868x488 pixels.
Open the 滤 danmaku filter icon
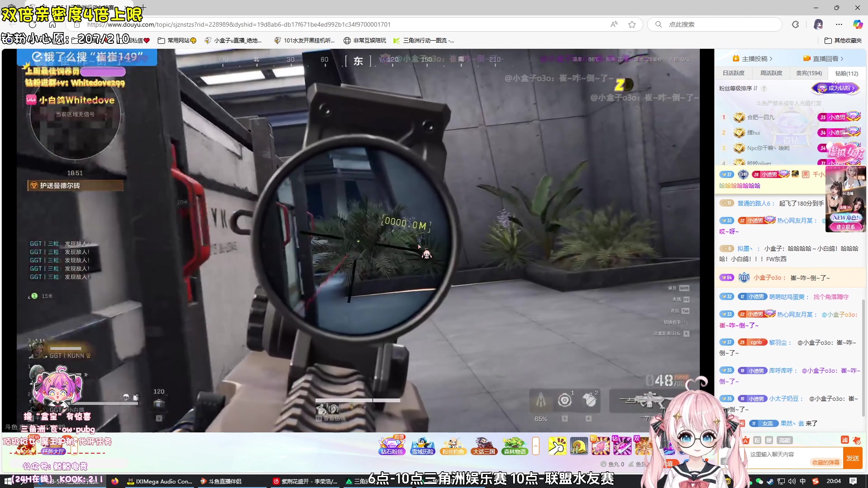click(x=844, y=440)
